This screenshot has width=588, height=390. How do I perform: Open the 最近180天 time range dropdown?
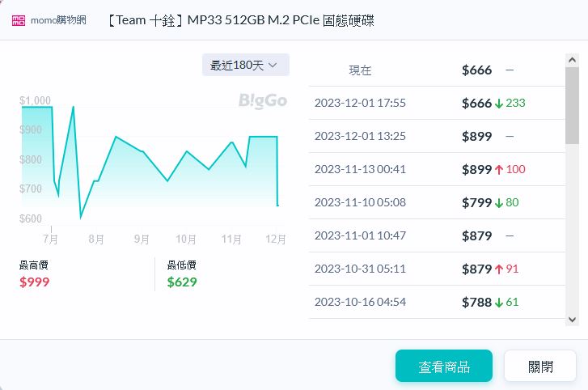click(245, 65)
